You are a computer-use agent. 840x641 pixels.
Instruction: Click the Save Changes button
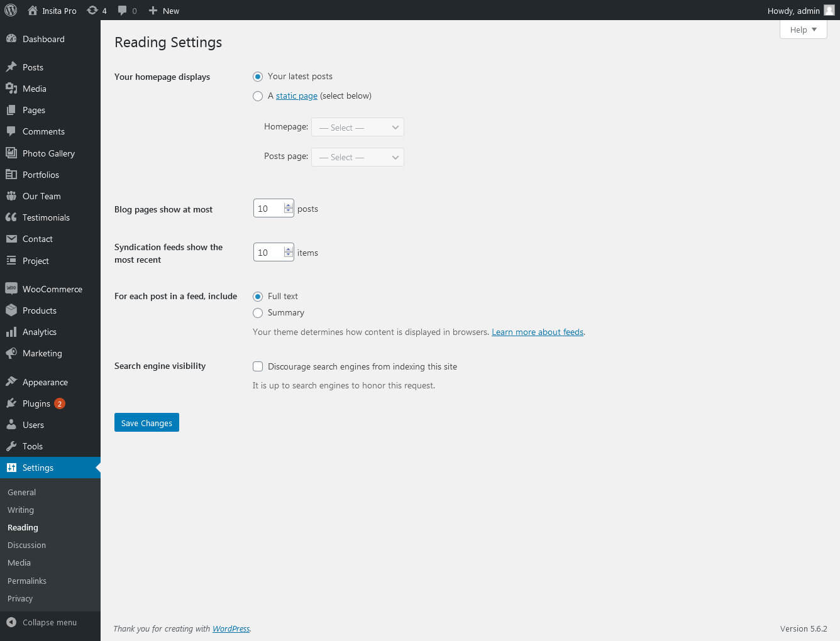point(146,423)
